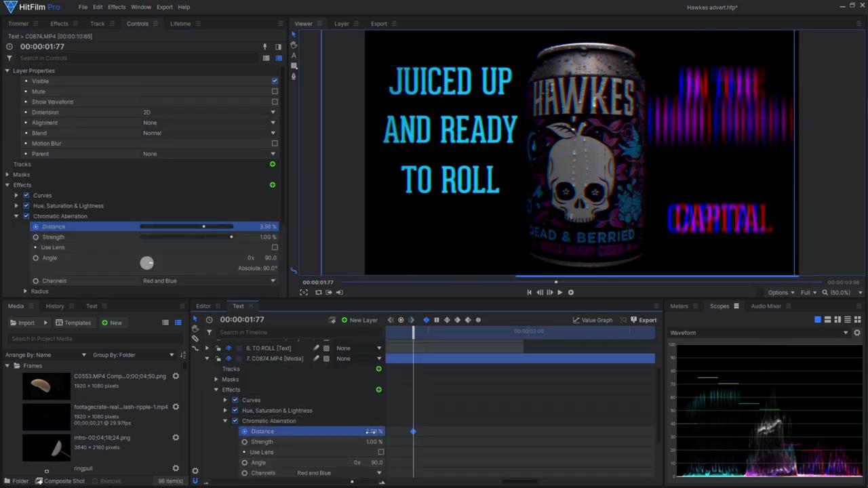Click the Composite Shot button

click(x=60, y=481)
